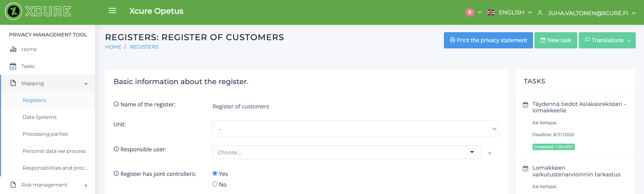Go to Processing parties page
The height and width of the screenshot is (194, 644).
click(45, 134)
